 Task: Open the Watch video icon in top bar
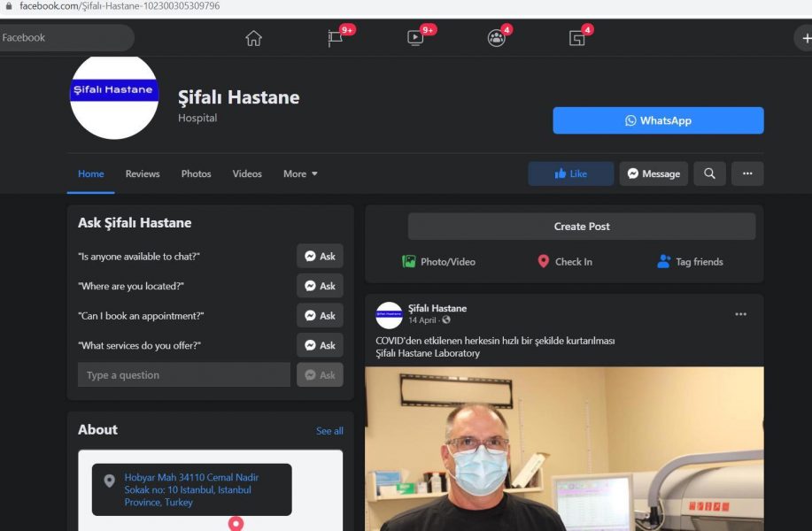click(415, 38)
